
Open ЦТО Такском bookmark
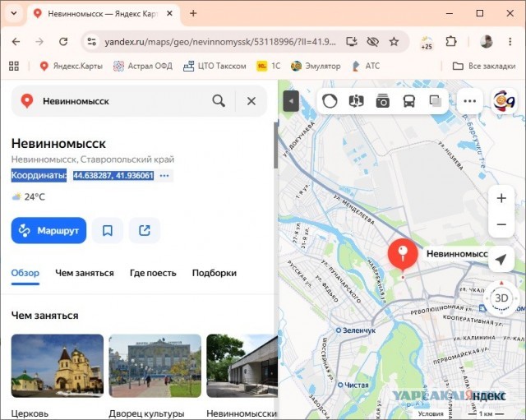[215, 66]
